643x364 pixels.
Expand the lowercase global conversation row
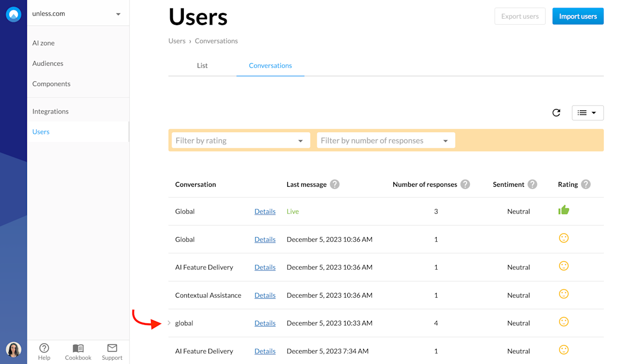tap(169, 323)
